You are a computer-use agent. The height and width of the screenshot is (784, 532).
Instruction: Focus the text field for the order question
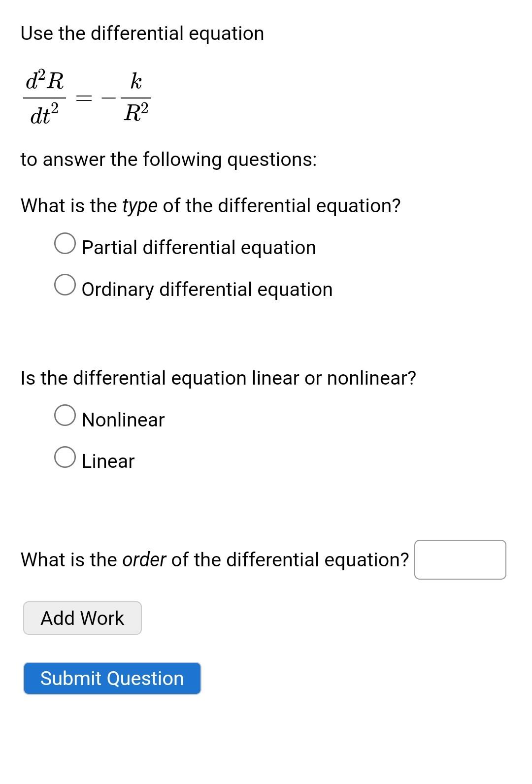[x=460, y=559]
